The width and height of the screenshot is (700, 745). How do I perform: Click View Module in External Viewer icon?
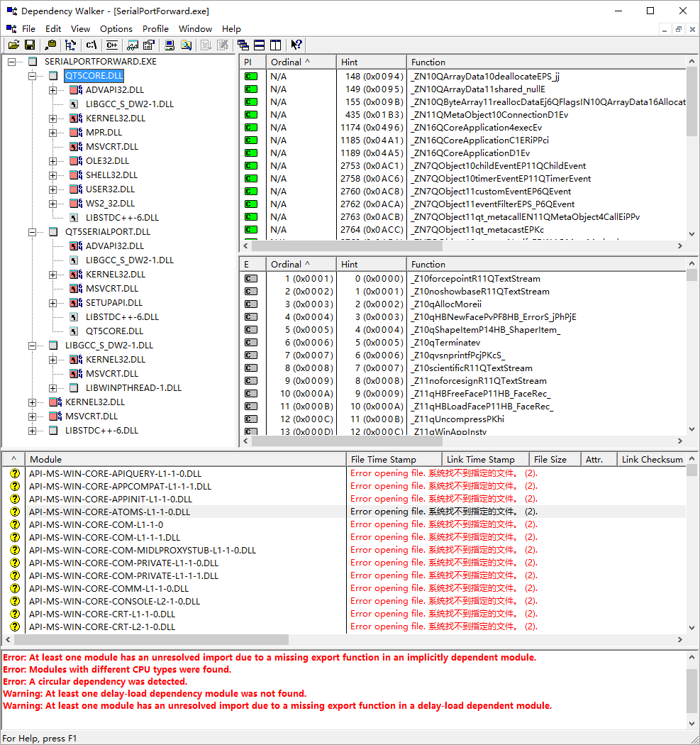pos(133,45)
